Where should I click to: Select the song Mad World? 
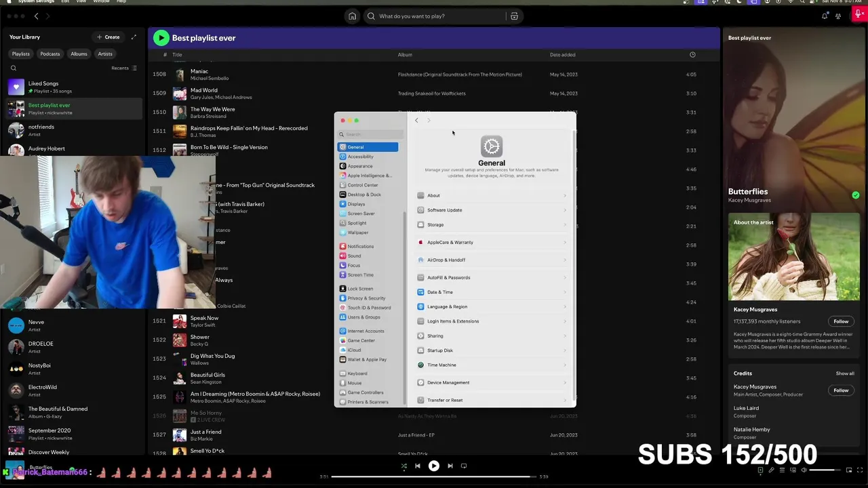point(204,90)
